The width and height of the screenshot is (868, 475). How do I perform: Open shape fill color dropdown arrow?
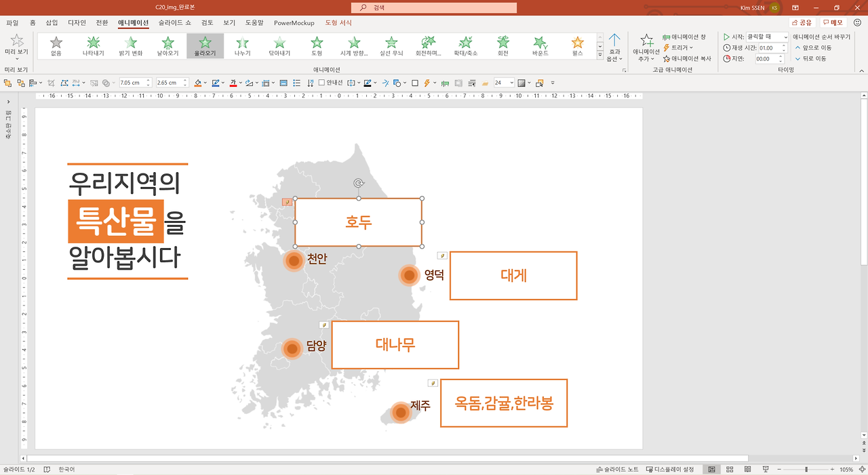click(x=206, y=83)
